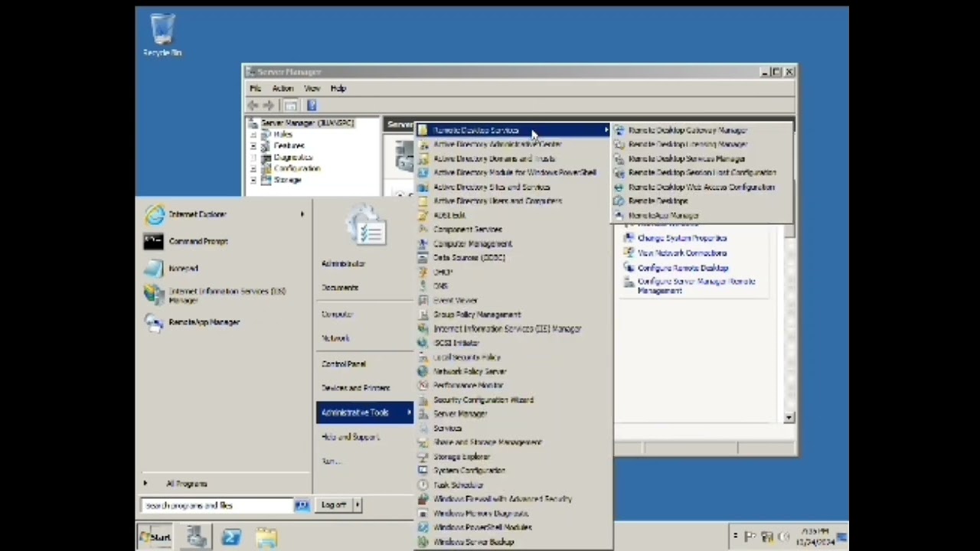This screenshot has width=980, height=551.
Task: Open Active Directory Users and Computers
Action: [x=514, y=201]
